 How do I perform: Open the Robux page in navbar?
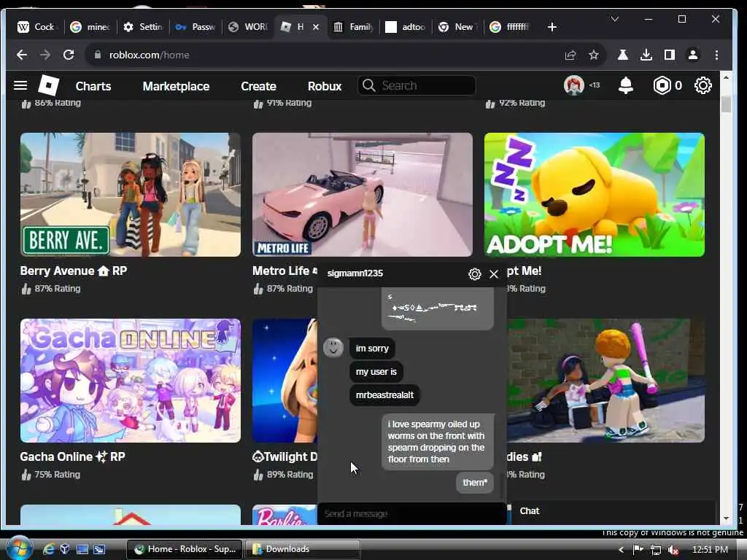pos(325,86)
